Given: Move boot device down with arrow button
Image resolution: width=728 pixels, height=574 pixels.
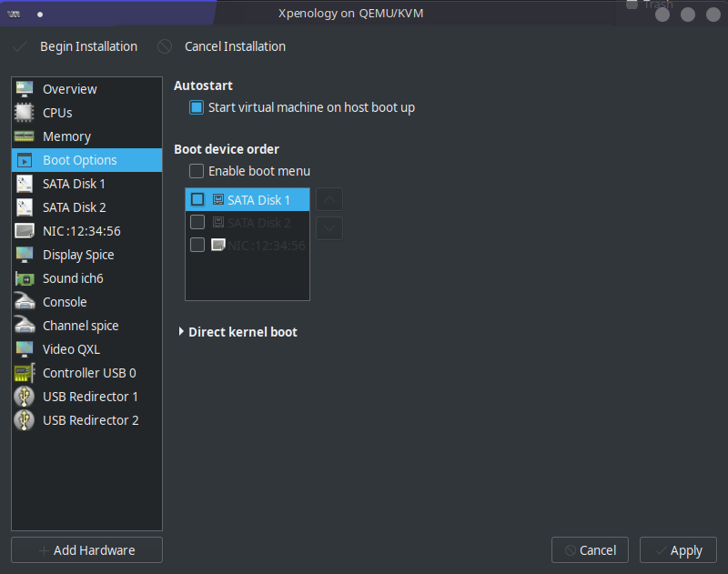Looking at the screenshot, I should tap(329, 228).
